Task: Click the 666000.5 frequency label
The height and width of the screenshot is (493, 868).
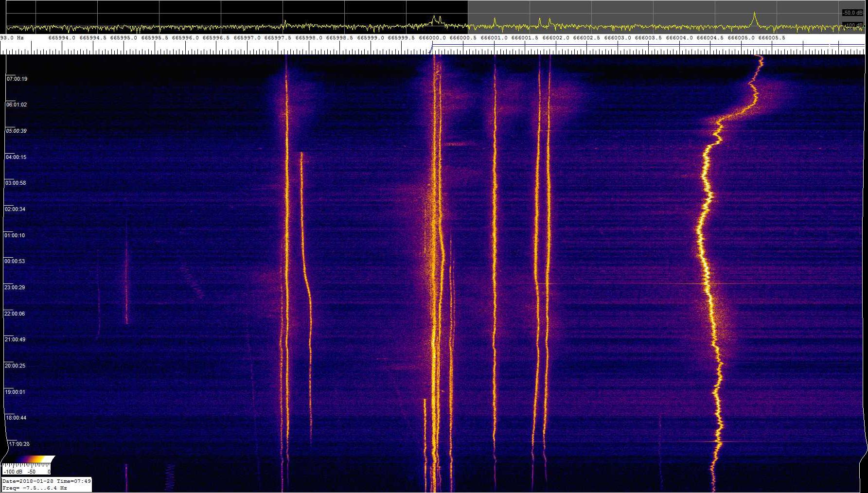Action: [x=463, y=38]
